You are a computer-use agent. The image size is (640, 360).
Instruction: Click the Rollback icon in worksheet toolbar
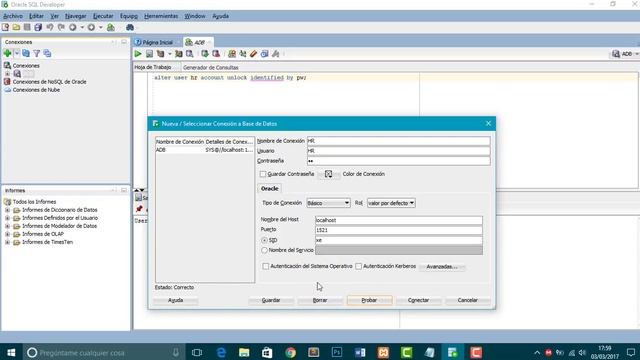tap(216, 54)
